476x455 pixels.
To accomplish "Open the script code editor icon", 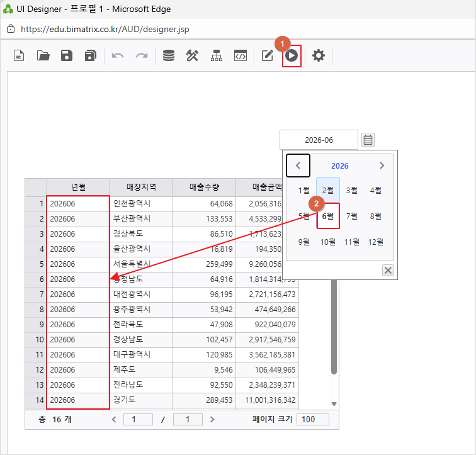I will pos(241,56).
